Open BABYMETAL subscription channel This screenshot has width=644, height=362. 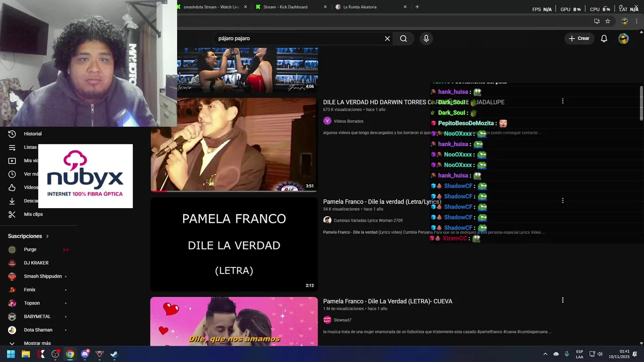pyautogui.click(x=38, y=317)
